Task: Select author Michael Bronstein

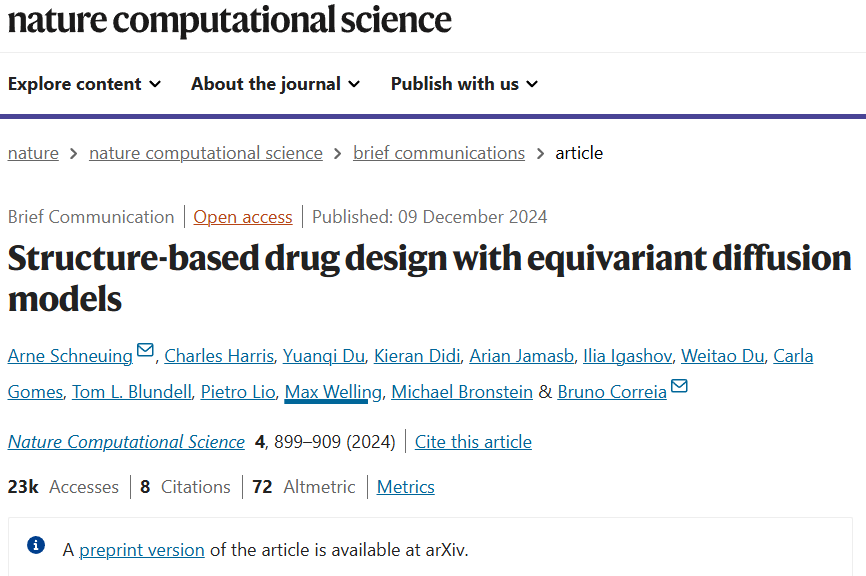Action: tap(462, 392)
